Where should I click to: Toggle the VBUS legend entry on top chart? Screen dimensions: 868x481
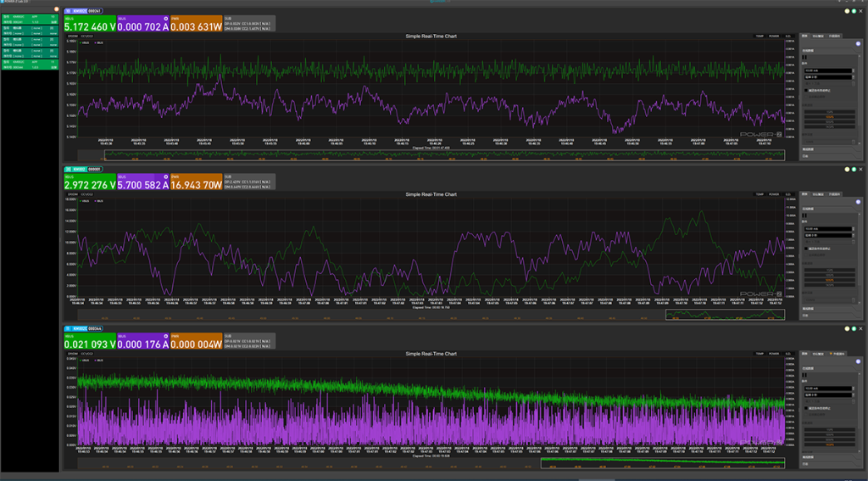click(85, 42)
